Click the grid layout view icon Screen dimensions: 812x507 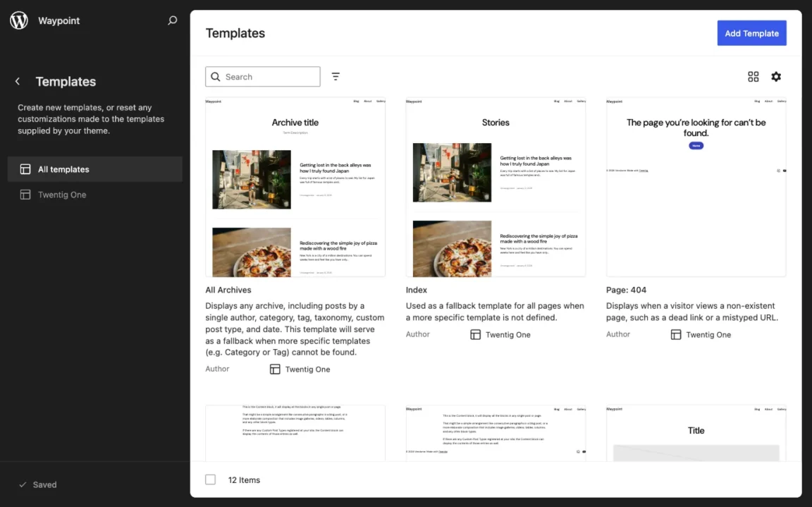pyautogui.click(x=753, y=76)
